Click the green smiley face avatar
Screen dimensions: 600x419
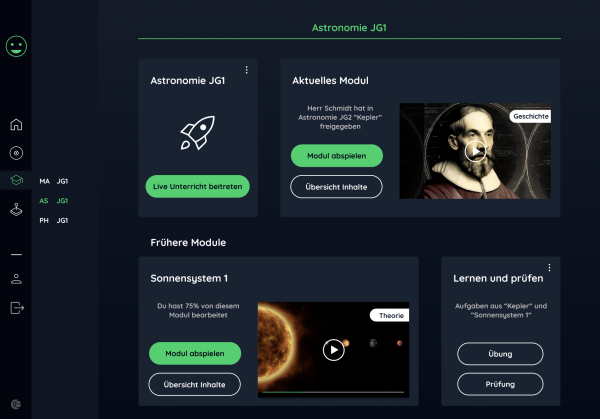coord(16,46)
